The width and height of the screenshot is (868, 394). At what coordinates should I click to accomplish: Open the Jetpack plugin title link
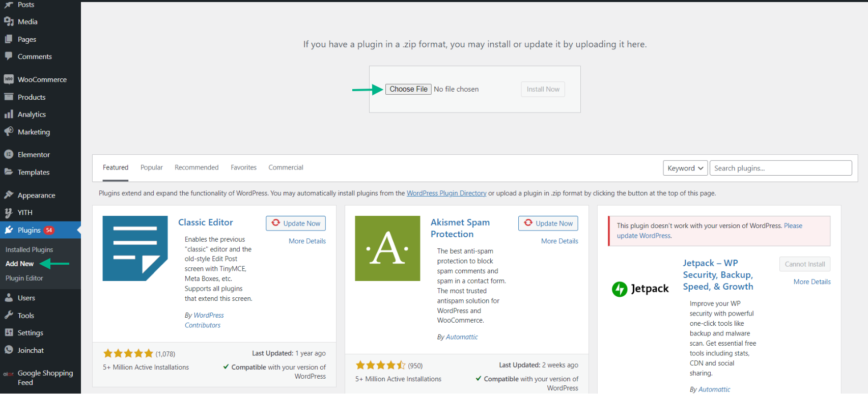(x=718, y=275)
